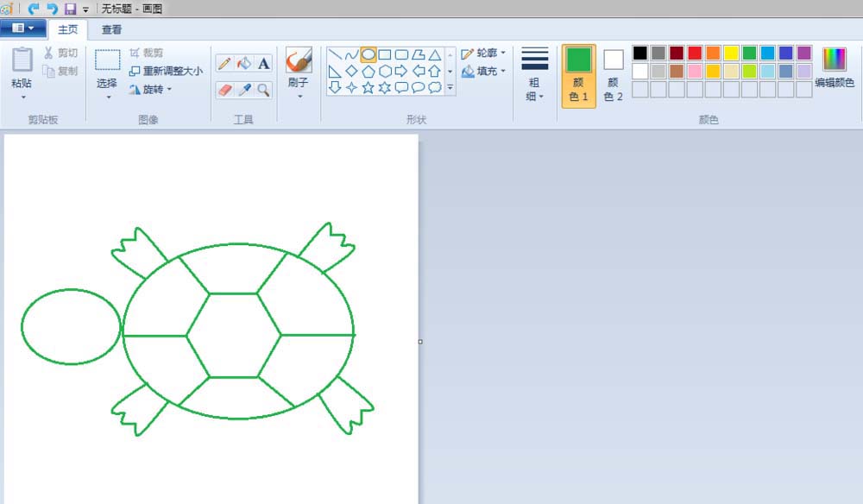Image resolution: width=863 pixels, height=504 pixels.
Task: Select the Text tool
Action: [x=263, y=64]
